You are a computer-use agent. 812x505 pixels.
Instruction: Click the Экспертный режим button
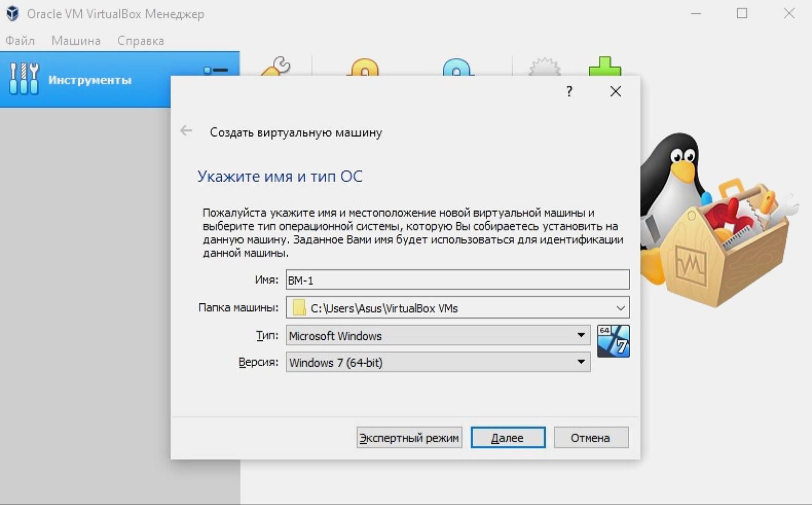click(x=409, y=437)
